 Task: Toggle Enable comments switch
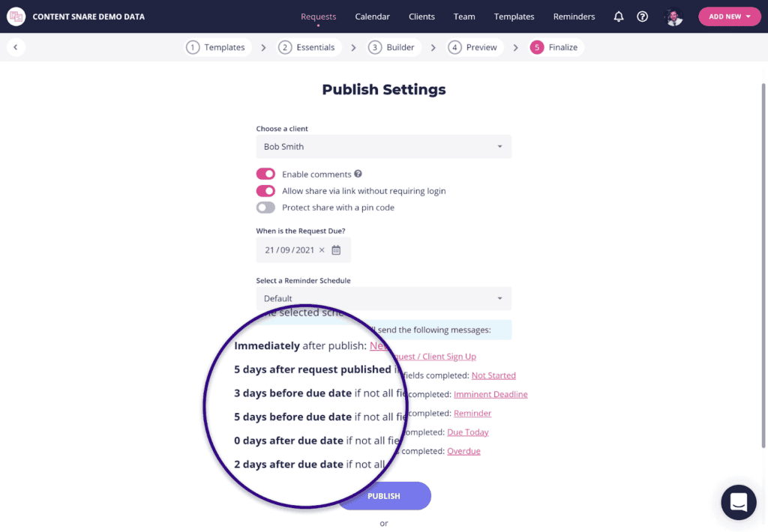(265, 175)
